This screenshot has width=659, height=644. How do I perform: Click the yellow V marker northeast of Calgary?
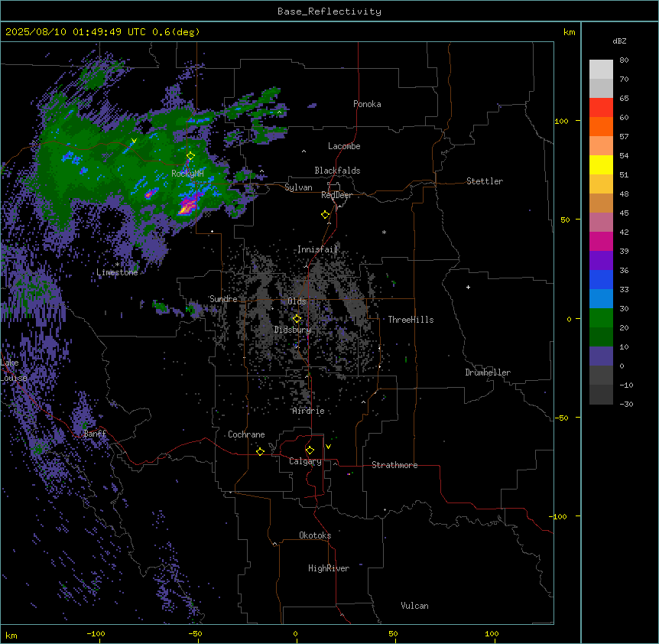[x=328, y=447]
